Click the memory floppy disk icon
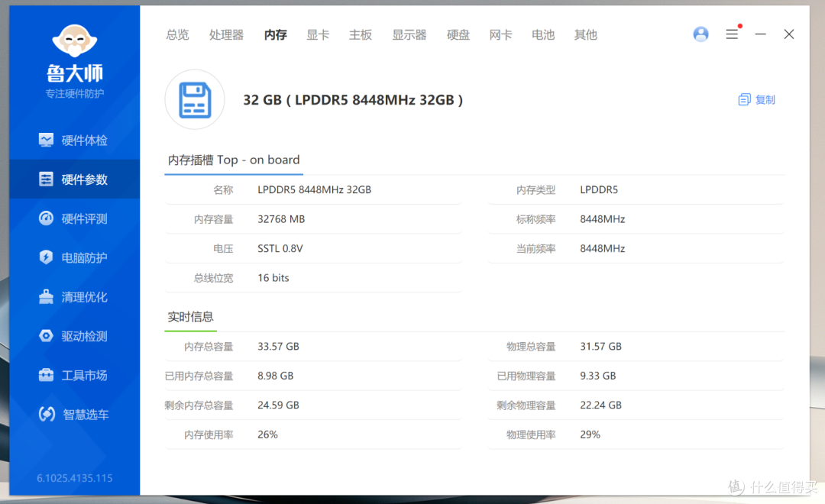This screenshot has width=825, height=504. pos(195,99)
